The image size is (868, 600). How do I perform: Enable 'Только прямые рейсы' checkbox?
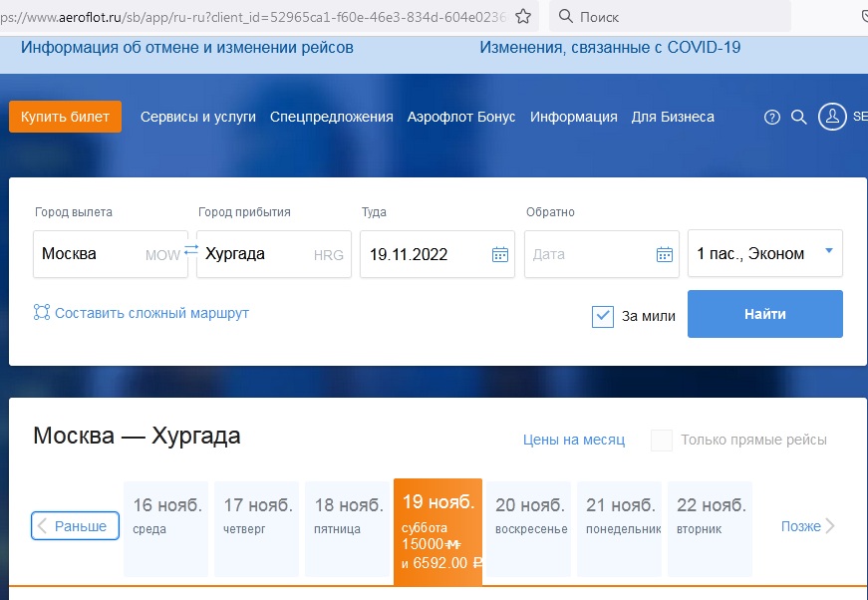pyautogui.click(x=662, y=441)
